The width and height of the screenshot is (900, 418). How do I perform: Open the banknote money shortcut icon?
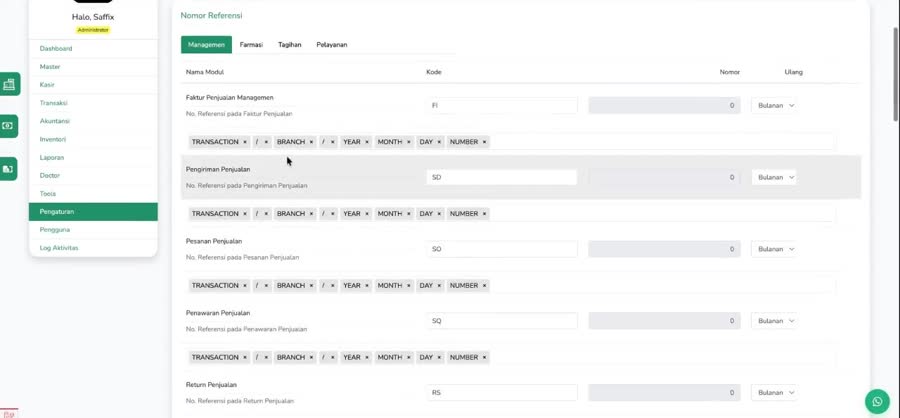click(x=8, y=126)
